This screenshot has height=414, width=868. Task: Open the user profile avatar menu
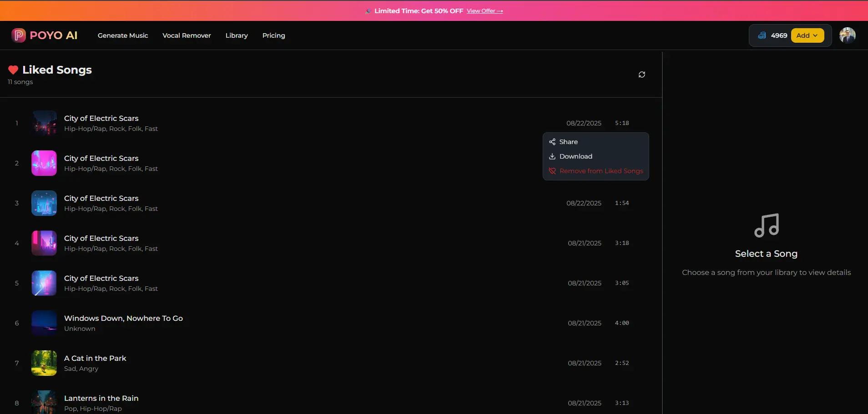pos(848,35)
